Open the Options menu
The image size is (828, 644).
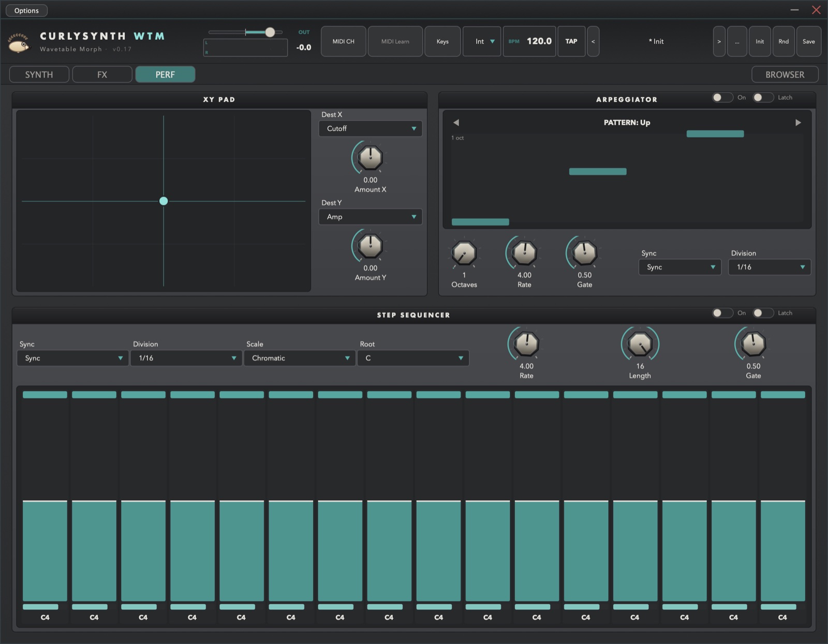coord(26,10)
